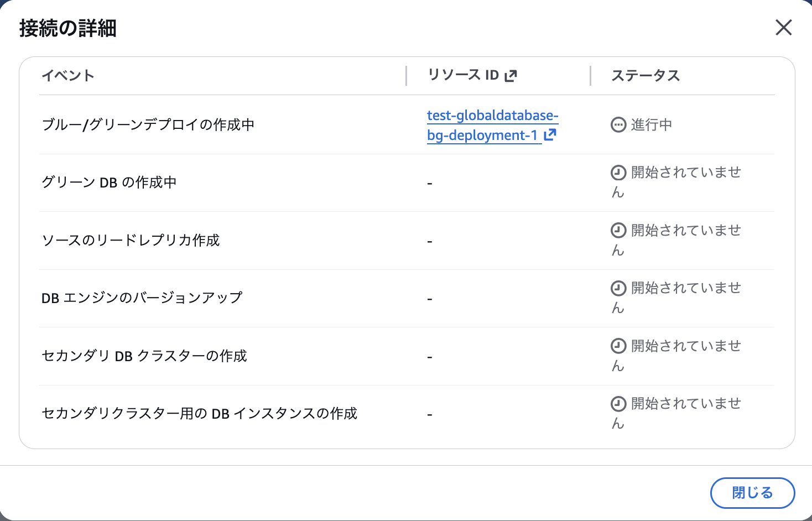This screenshot has width=812, height=521.
Task: Click the 接続の詳細 dialog title
Action: coord(68,28)
